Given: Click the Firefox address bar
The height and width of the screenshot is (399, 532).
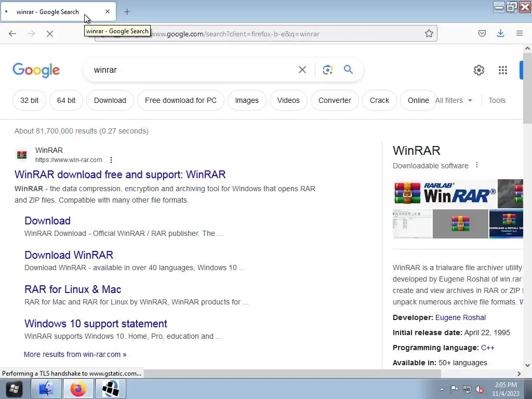Looking at the screenshot, I should [267, 34].
